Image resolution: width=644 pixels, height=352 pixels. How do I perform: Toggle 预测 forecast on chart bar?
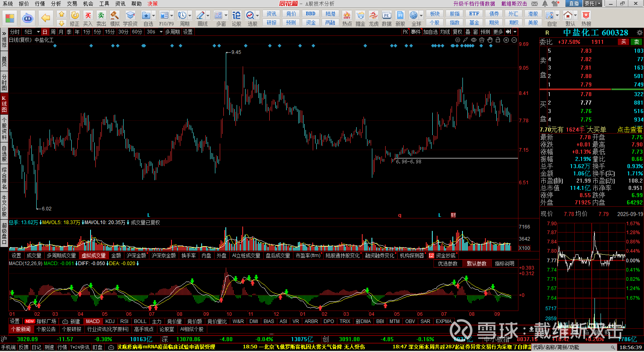click(485, 32)
